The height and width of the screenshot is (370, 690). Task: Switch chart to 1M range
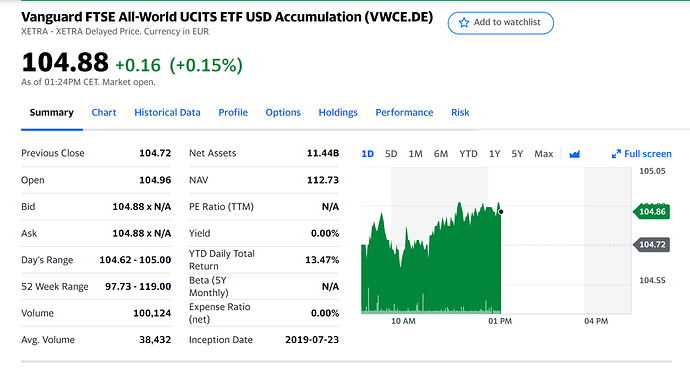pyautogui.click(x=415, y=154)
